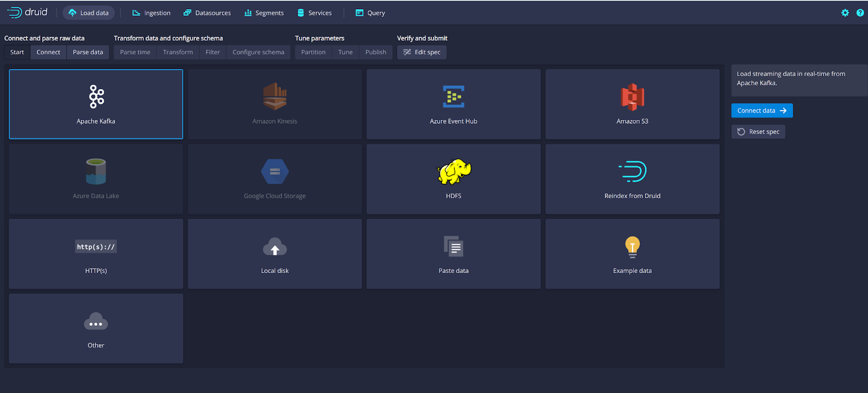Switch to the Edit spec step
Screen dimensions: 868x393
422,52
